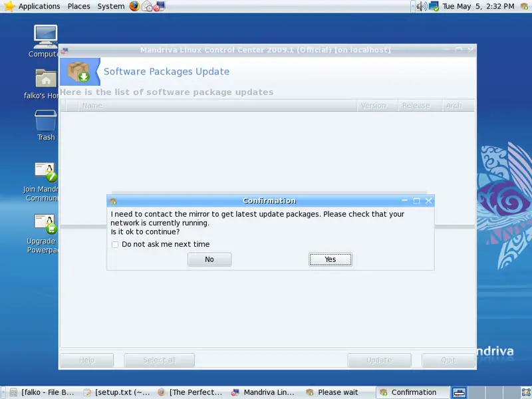This screenshot has height=399, width=532.
Task: Click the Help button in Control Center
Action: (86, 360)
